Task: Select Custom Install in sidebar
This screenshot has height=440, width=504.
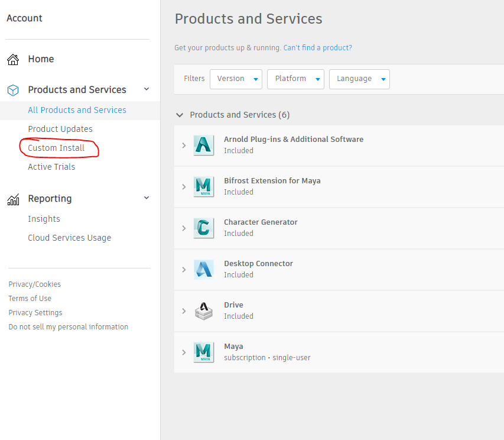Action: (x=56, y=148)
